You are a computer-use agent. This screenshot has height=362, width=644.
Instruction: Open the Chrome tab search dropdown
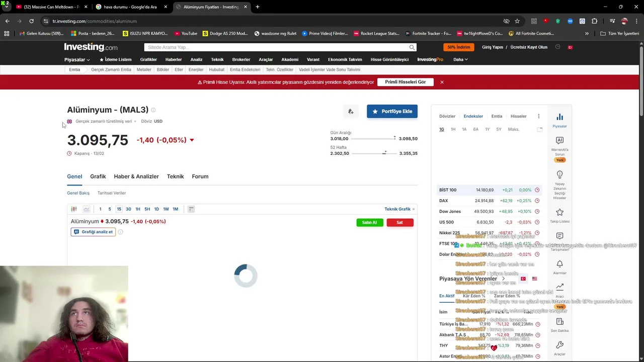(6, 7)
